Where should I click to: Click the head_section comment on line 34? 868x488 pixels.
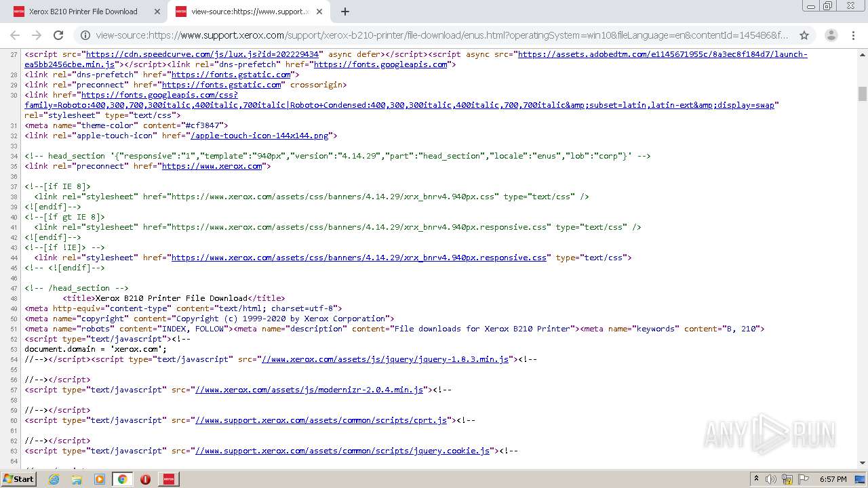coord(338,156)
